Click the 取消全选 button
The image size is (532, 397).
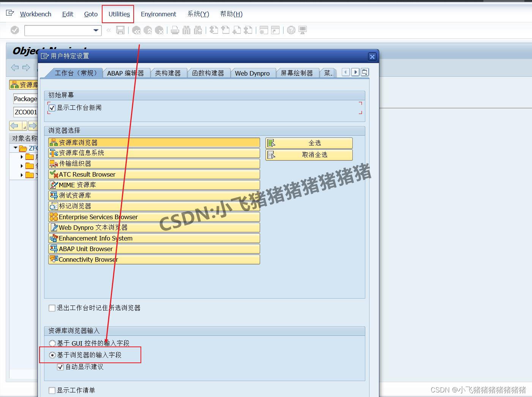(x=309, y=155)
